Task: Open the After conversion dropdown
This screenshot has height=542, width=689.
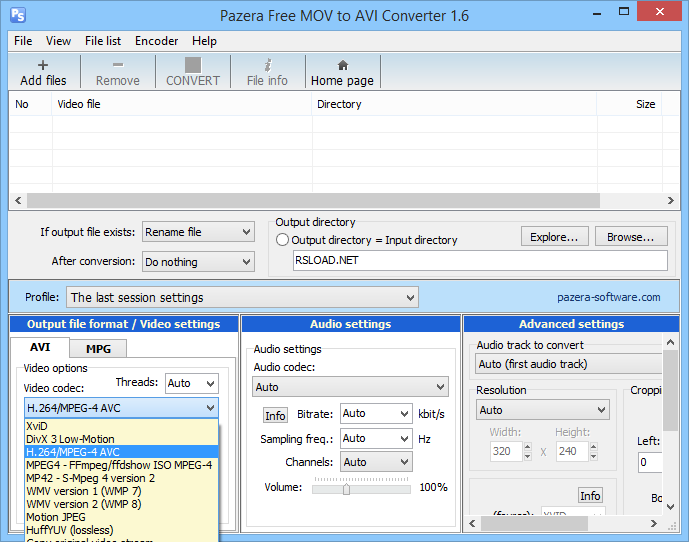Action: (198, 262)
